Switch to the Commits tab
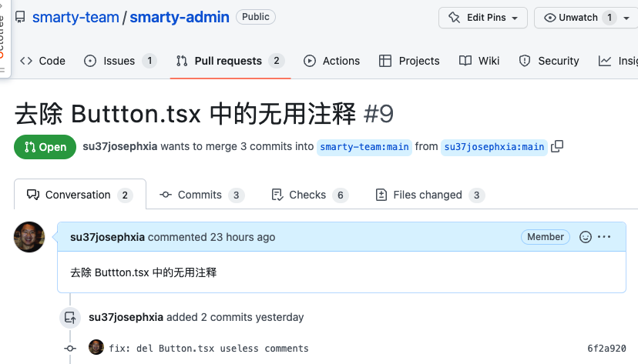638x364 pixels. pyautogui.click(x=201, y=195)
